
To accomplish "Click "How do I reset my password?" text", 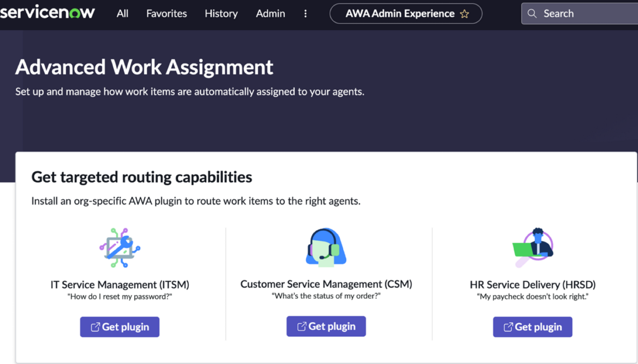I will (x=120, y=297).
